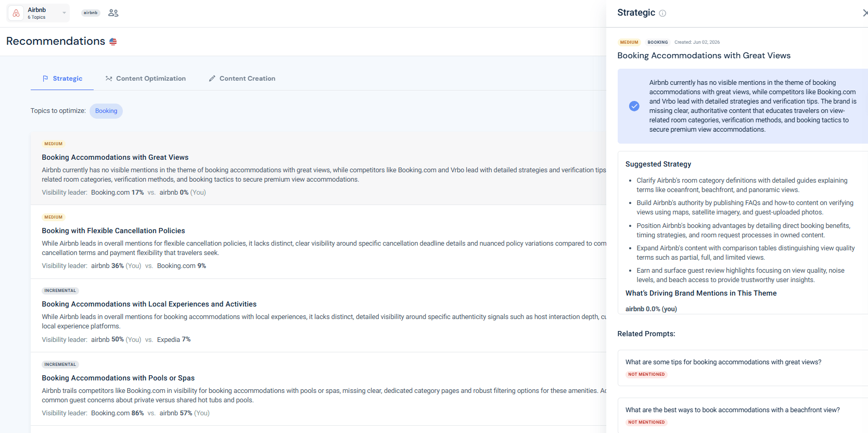Click NOT MENTIONED badge under great views prompt

click(x=646, y=374)
